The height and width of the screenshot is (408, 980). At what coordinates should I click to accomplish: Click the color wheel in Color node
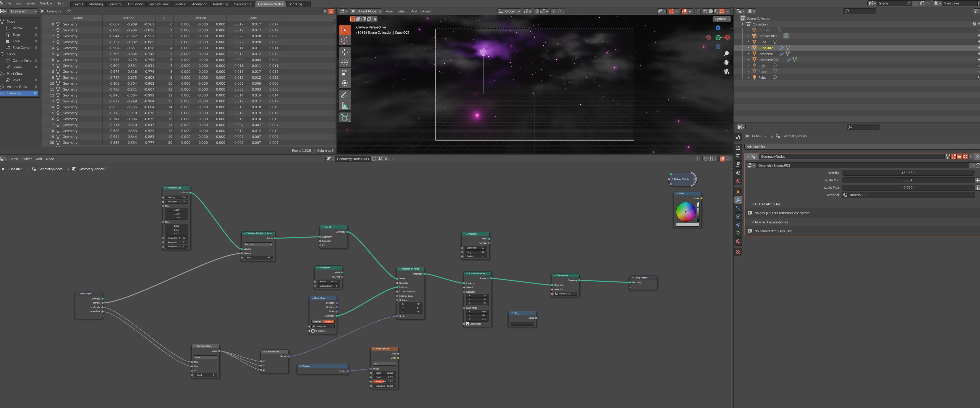(686, 212)
